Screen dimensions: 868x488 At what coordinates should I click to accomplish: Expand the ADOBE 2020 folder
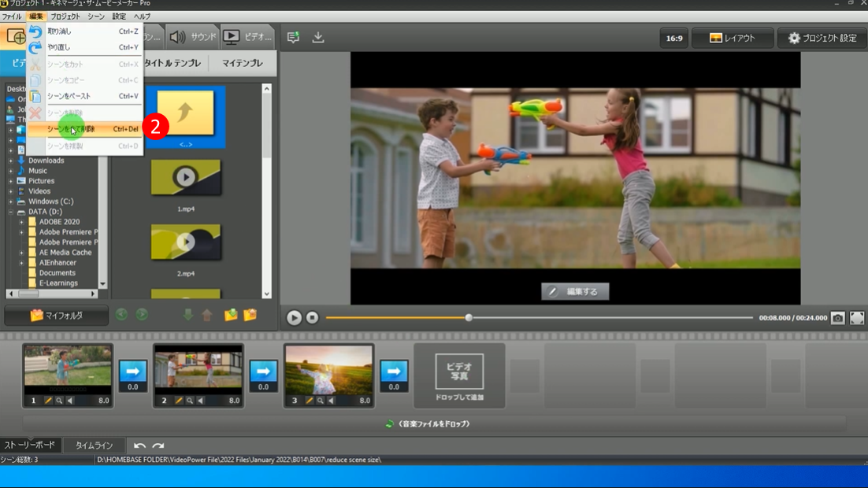pyautogui.click(x=22, y=222)
